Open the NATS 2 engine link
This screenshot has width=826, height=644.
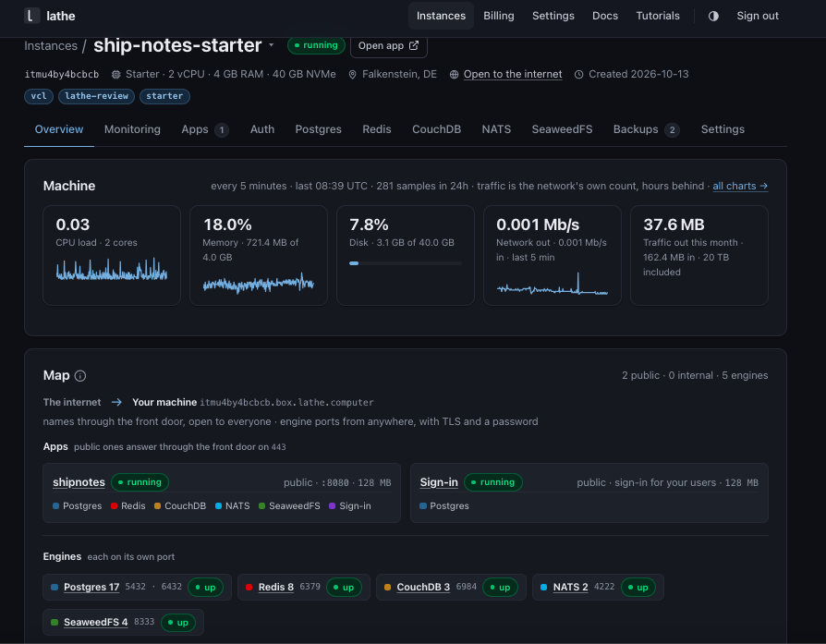tap(570, 587)
